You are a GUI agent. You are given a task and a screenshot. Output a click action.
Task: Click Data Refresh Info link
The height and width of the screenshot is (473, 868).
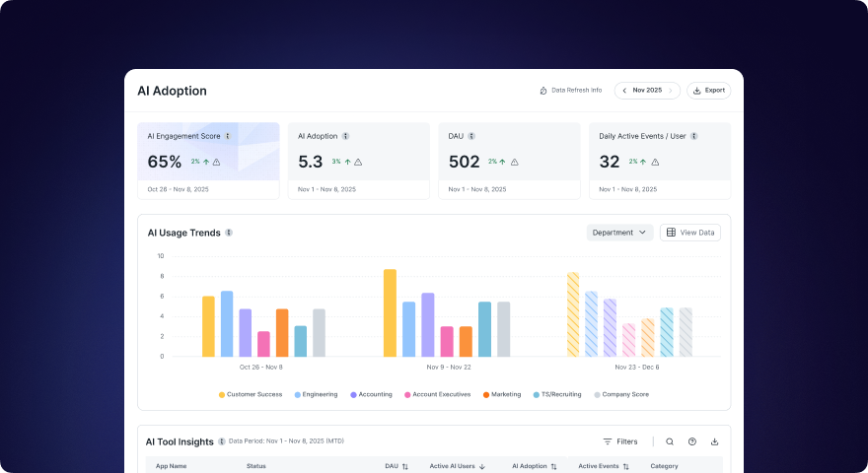click(x=570, y=91)
